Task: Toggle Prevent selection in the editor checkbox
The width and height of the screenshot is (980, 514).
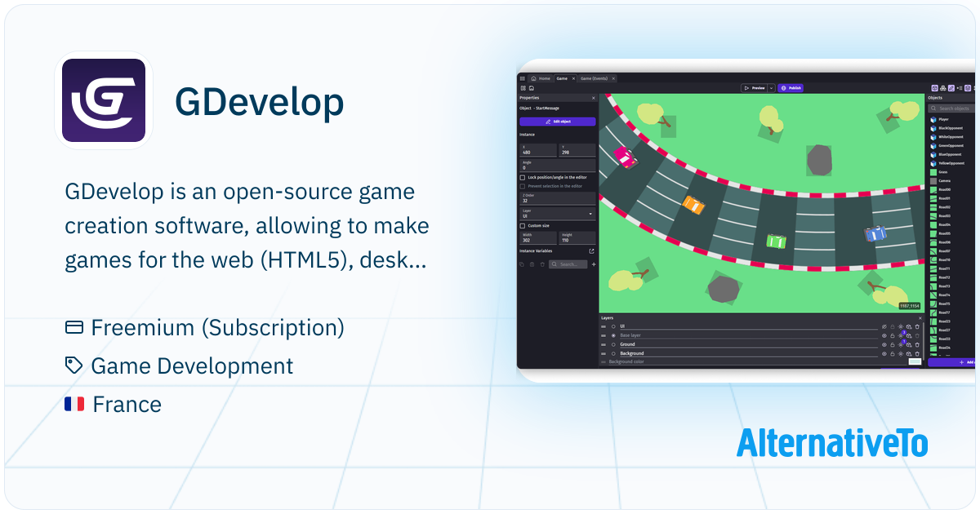Action: [523, 186]
